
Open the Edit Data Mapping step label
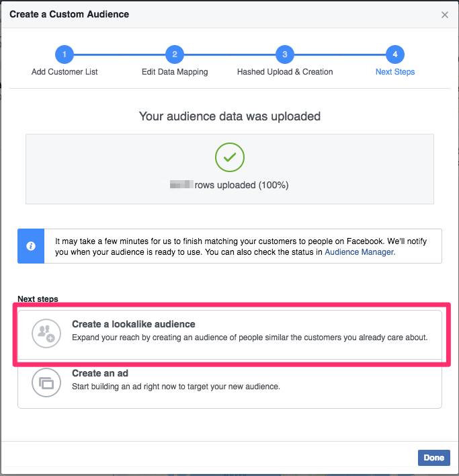point(175,72)
